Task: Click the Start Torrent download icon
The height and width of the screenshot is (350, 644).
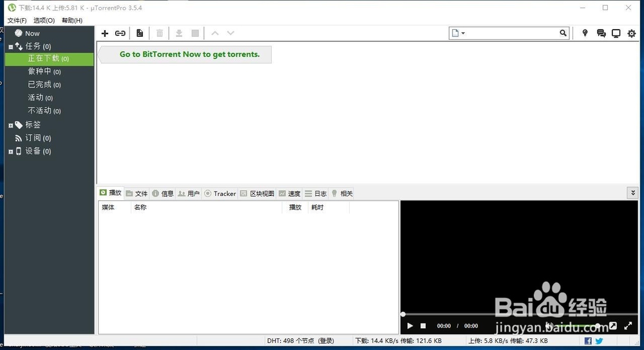Action: coord(179,34)
